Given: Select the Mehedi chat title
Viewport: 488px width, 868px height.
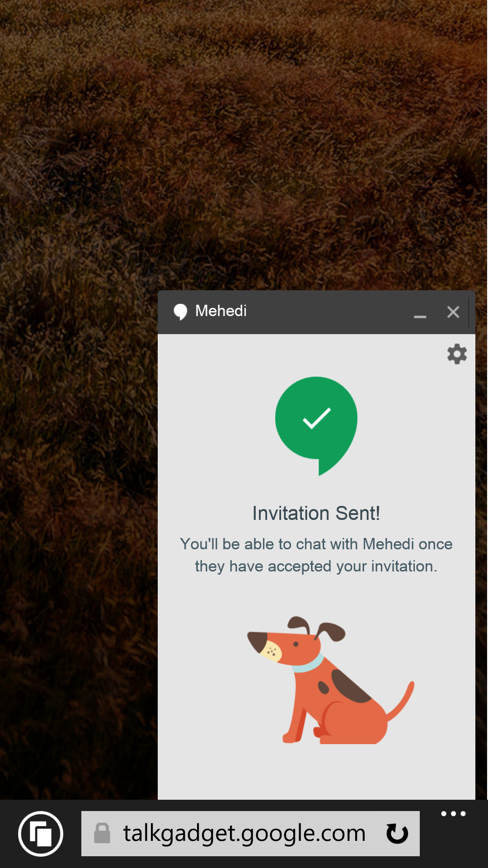Looking at the screenshot, I should coord(221,311).
